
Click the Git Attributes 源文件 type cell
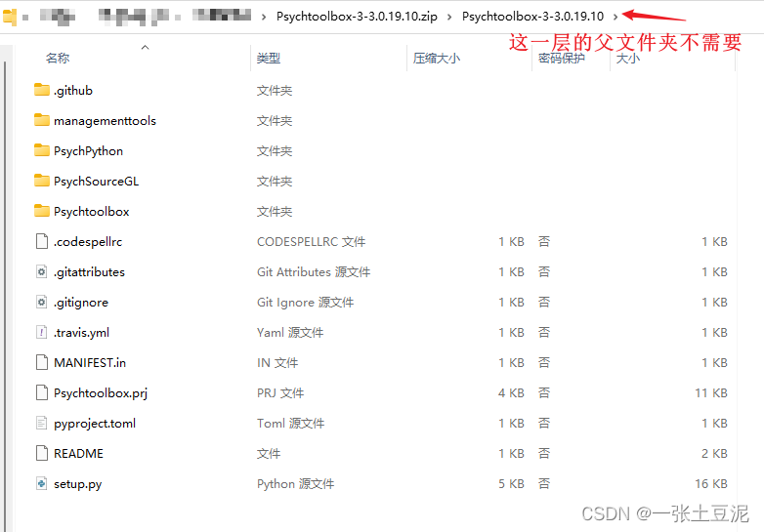coord(314,272)
